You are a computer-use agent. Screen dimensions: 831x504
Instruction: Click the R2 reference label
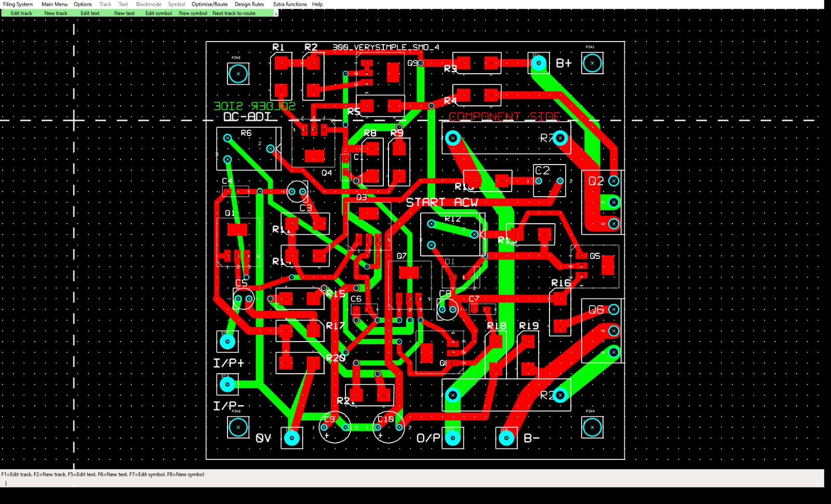click(311, 47)
